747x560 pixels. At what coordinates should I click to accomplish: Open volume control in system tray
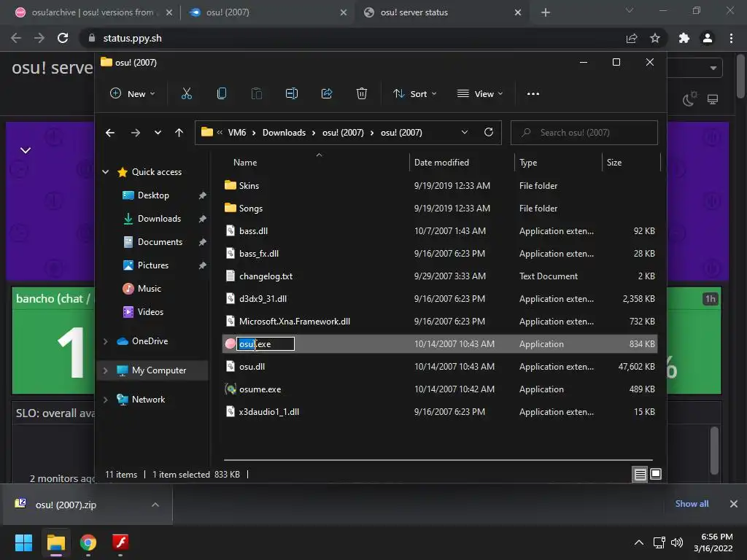(676, 542)
